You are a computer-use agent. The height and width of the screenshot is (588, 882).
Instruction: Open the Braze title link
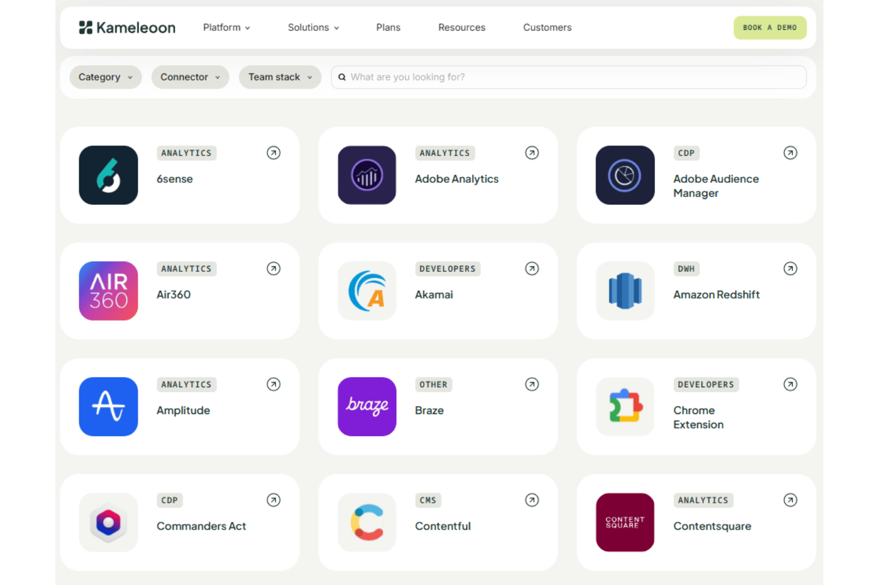(x=430, y=410)
